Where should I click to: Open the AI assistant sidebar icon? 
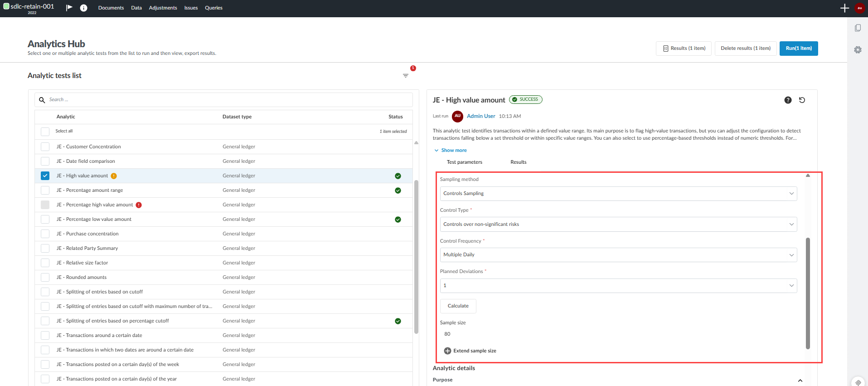(858, 50)
